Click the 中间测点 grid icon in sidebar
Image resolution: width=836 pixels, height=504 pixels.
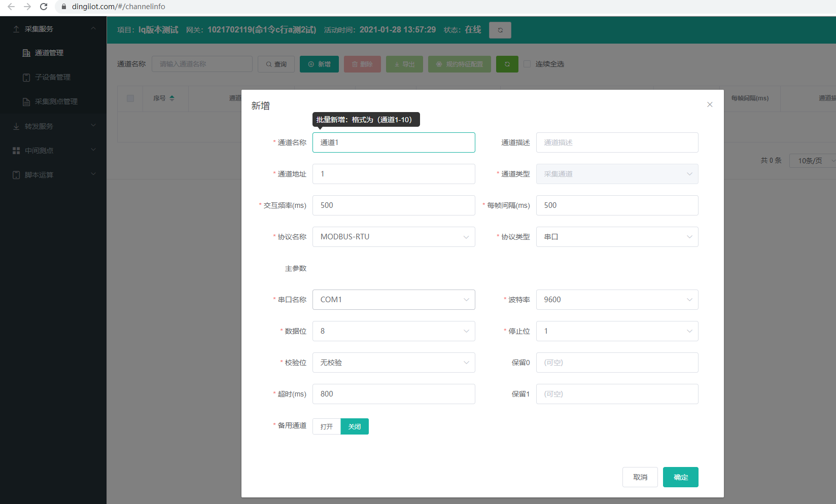coord(16,151)
